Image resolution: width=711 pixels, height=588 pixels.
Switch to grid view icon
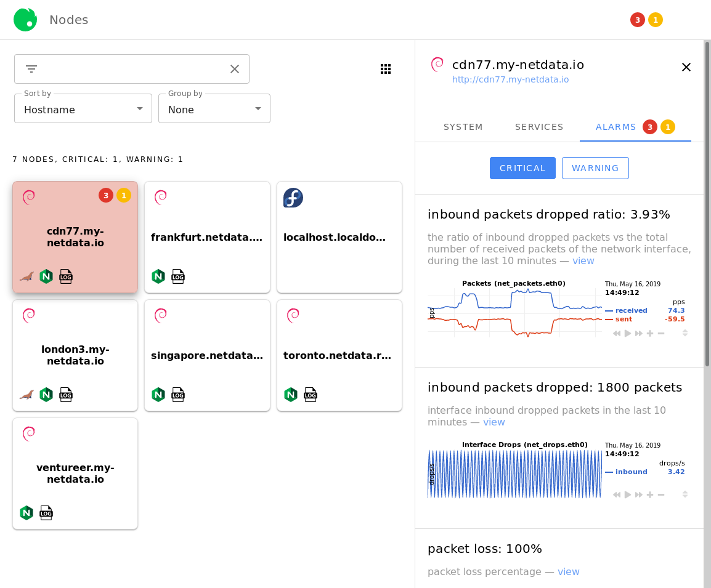tap(386, 69)
